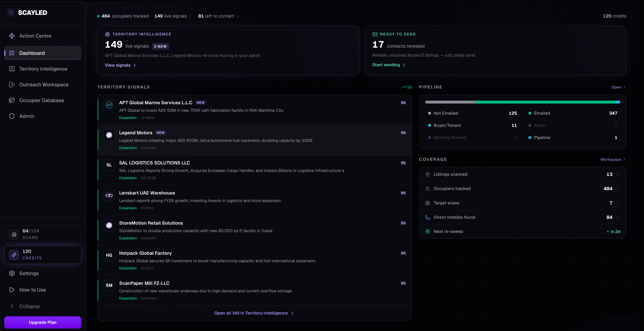Image resolution: width=644 pixels, height=331 pixels.
Task: Open Occupiers tracked row chevron
Action: pyautogui.click(x=618, y=189)
